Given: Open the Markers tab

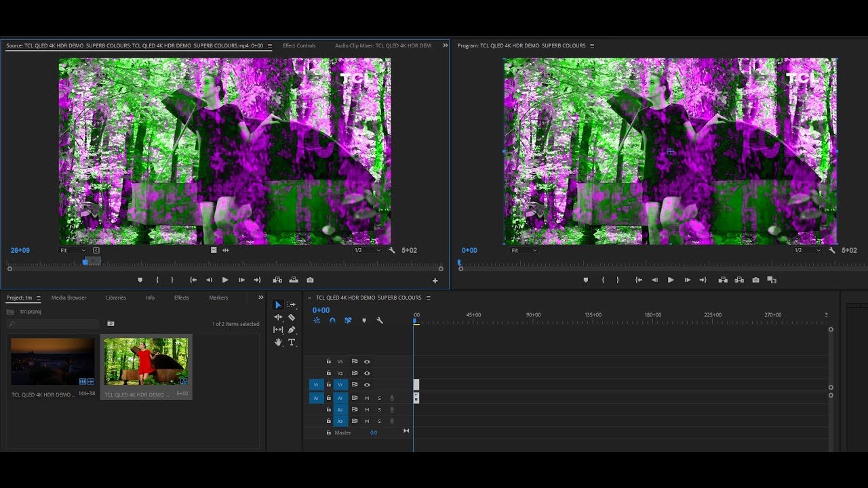Looking at the screenshot, I should [218, 298].
